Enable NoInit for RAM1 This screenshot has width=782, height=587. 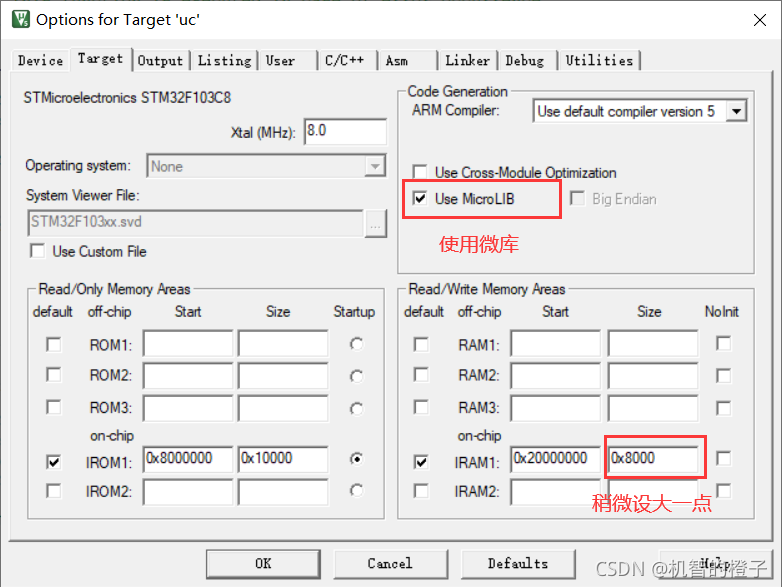pos(723,343)
